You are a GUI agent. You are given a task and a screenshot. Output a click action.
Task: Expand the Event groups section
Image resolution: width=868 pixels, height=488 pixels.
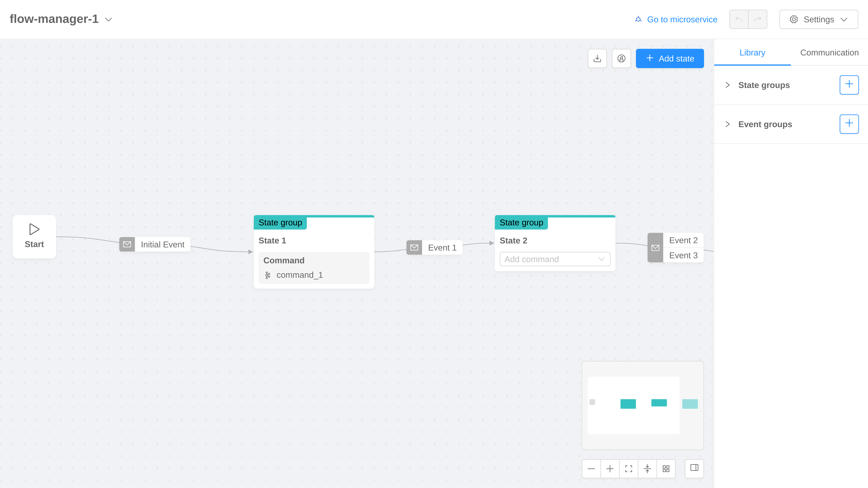[727, 124]
